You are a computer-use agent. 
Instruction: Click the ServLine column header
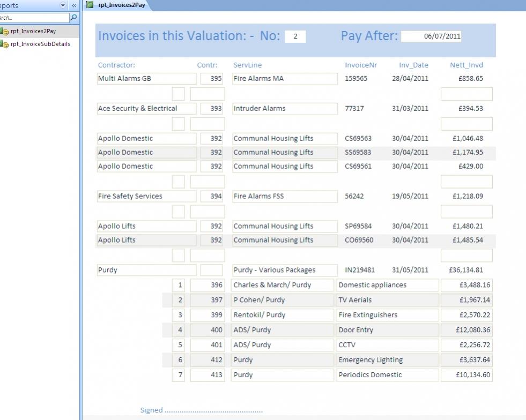pos(248,65)
